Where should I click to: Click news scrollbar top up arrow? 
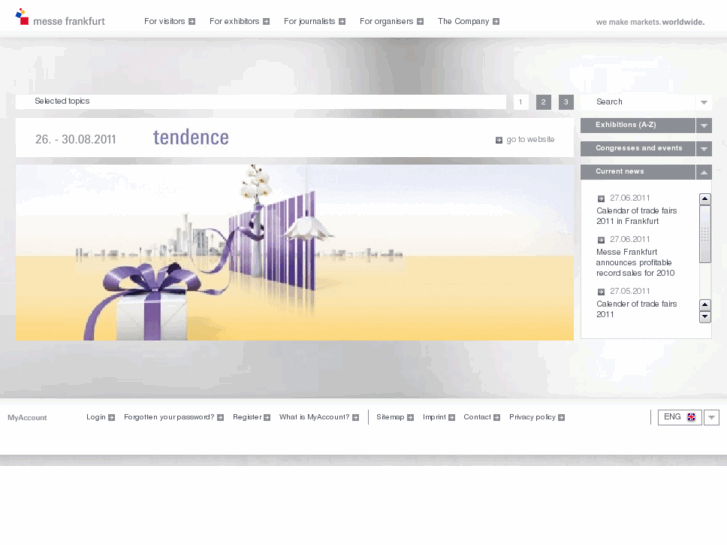coord(705,199)
